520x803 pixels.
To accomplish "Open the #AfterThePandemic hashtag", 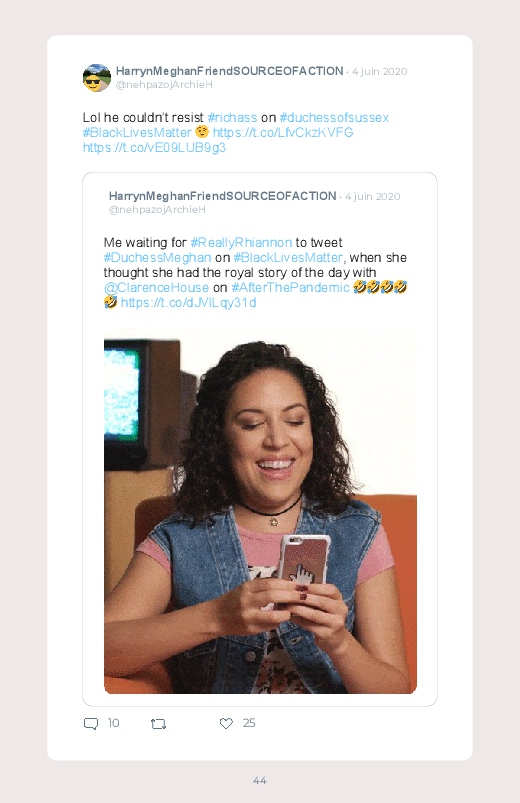I will click(290, 287).
